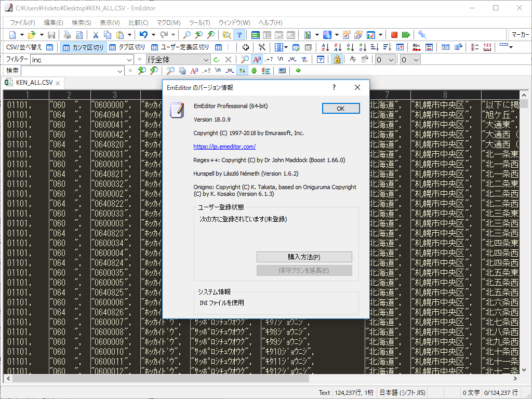The height and width of the screenshot is (399, 532).
Task: Expand the フィルター input history dropdown
Action: click(130, 59)
